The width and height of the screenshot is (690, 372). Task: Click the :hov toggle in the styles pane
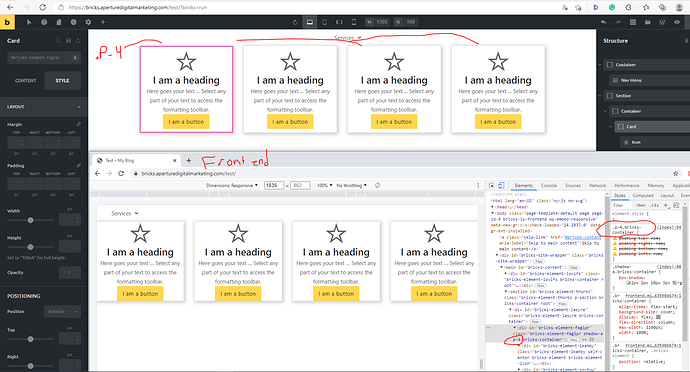(641, 205)
